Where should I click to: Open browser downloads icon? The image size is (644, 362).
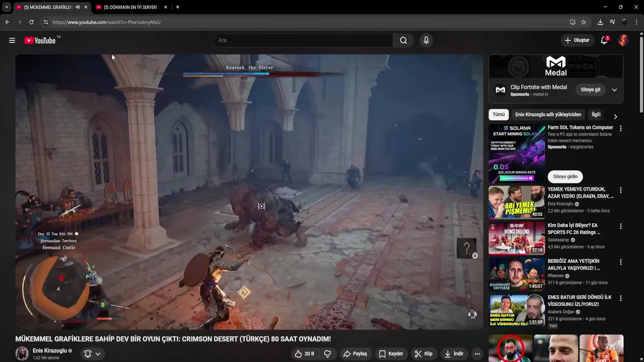click(600, 22)
